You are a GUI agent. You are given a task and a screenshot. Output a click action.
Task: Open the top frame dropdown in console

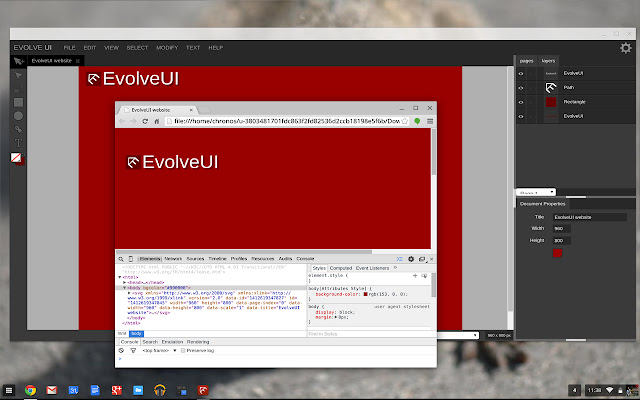point(159,351)
